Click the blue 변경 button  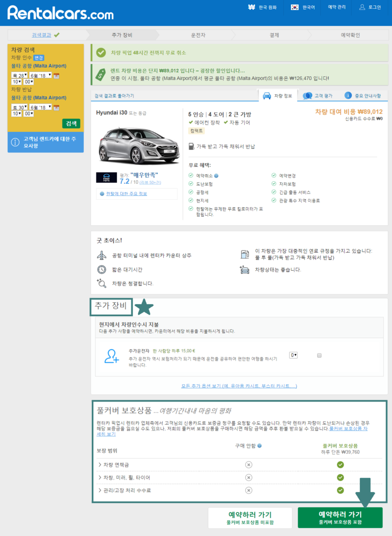39,58
